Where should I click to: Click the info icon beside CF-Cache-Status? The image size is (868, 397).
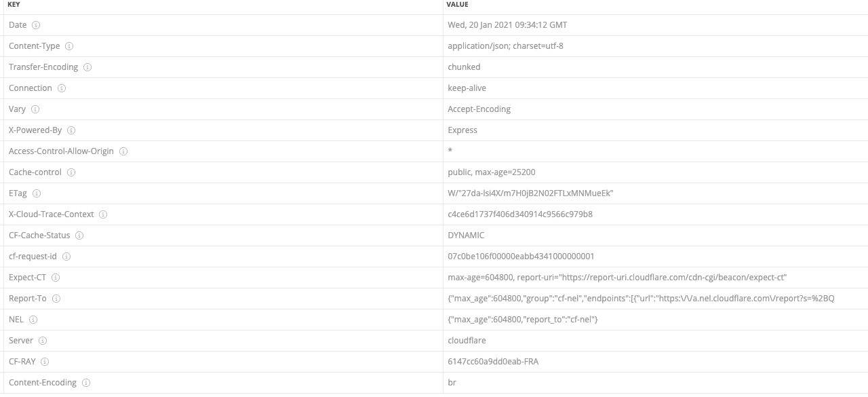[79, 235]
